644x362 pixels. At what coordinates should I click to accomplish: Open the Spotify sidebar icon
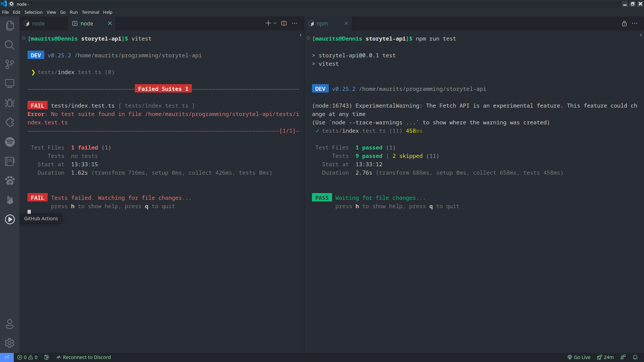click(x=10, y=142)
